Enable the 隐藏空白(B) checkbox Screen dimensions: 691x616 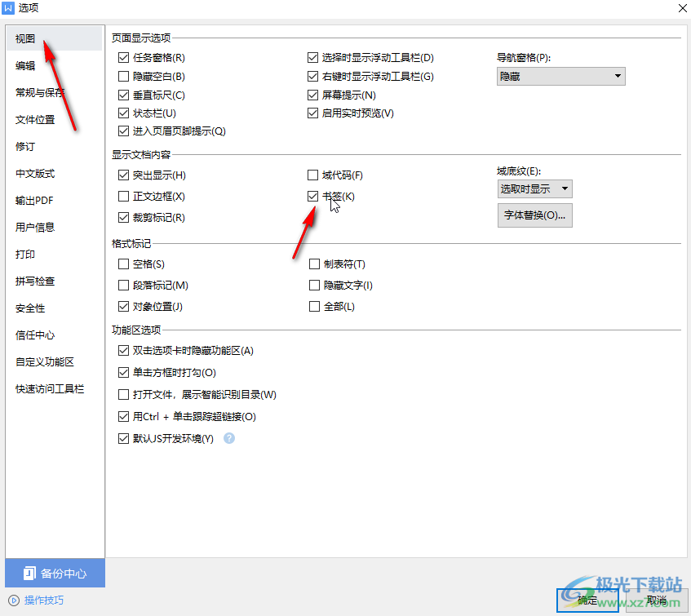pyautogui.click(x=123, y=77)
